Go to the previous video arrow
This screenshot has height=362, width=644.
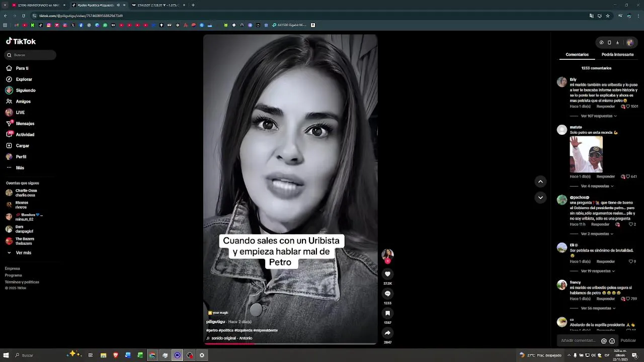pyautogui.click(x=540, y=182)
